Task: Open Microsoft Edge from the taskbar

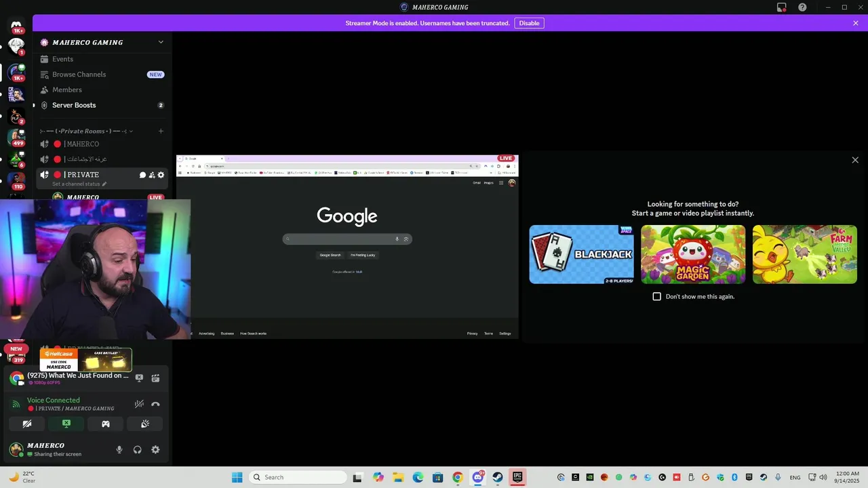Action: (418, 477)
